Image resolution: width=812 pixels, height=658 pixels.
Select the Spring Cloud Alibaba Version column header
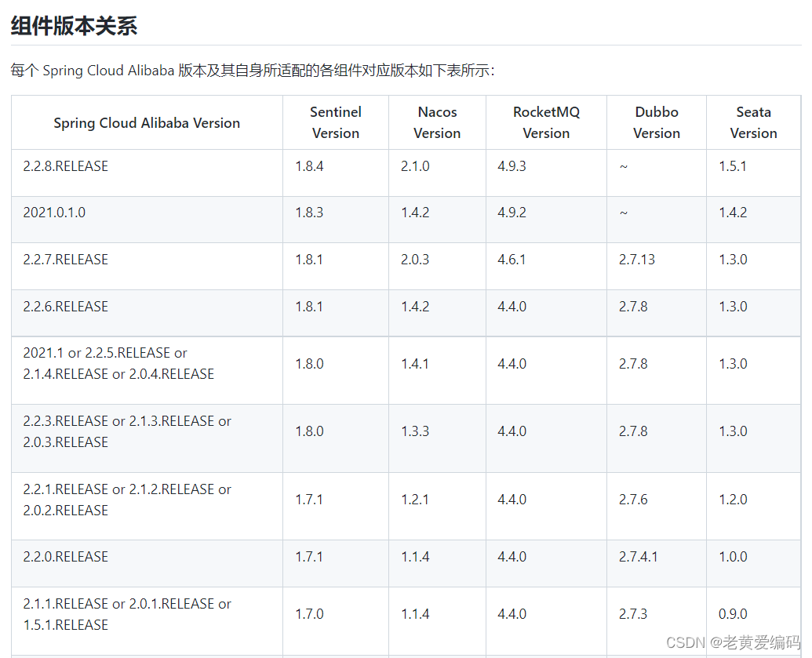click(x=147, y=122)
